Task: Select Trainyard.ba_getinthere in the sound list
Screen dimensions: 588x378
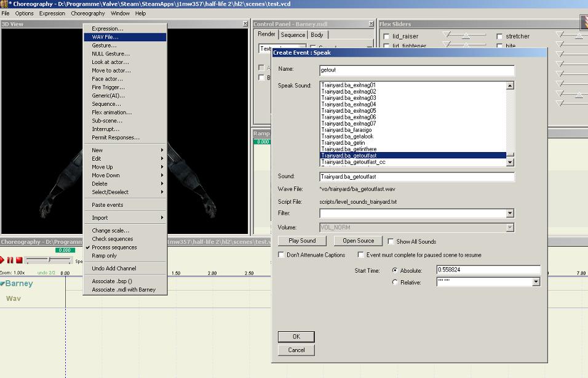Action: (x=413, y=149)
